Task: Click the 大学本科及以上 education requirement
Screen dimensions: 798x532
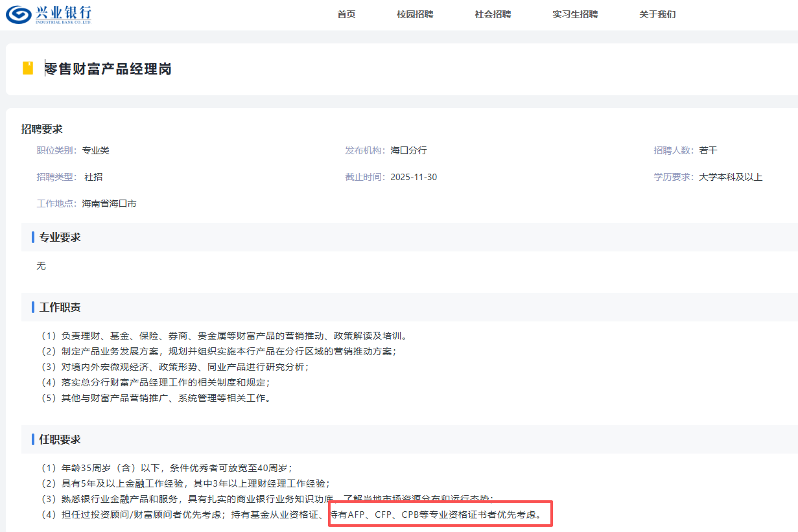Action: [x=731, y=177]
